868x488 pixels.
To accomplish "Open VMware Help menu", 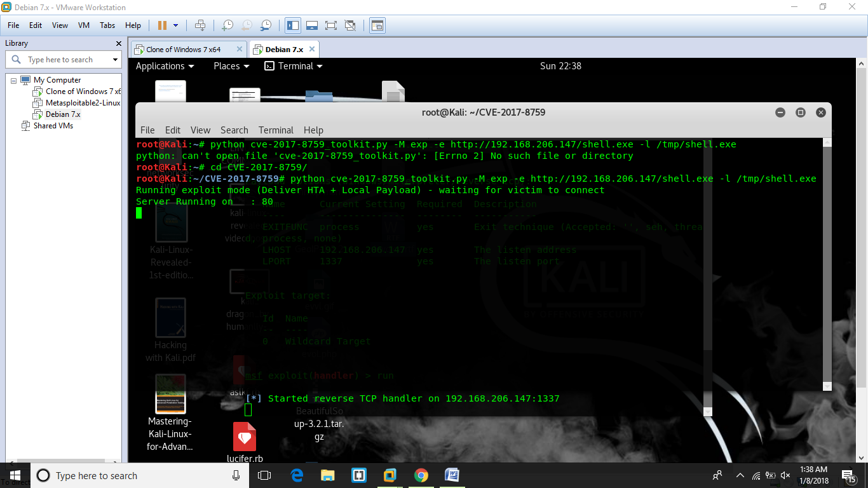I will coord(133,25).
